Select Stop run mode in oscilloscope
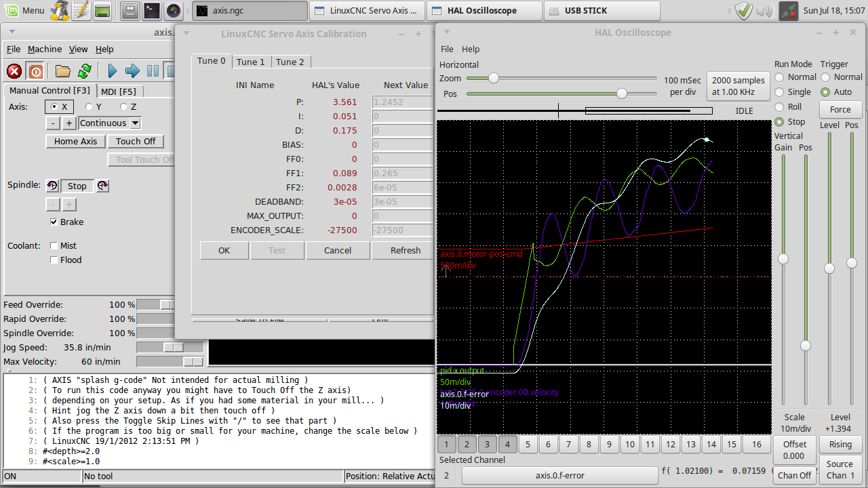The image size is (868, 488). pos(779,122)
